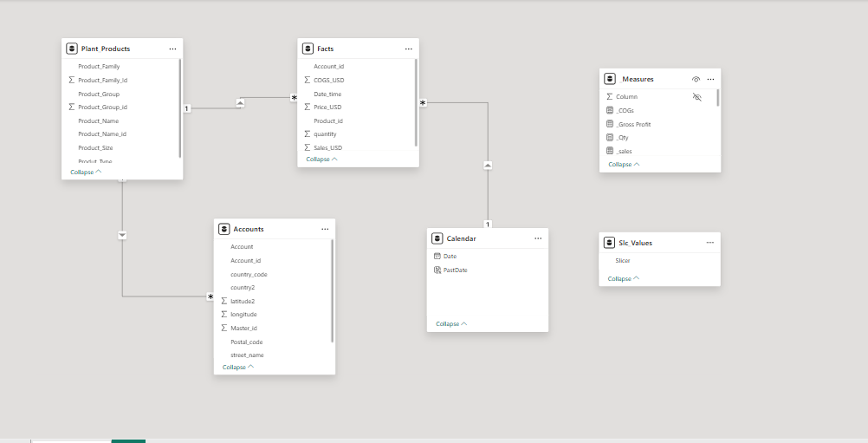
Task: Click the Accounts table database icon
Action: (x=223, y=229)
